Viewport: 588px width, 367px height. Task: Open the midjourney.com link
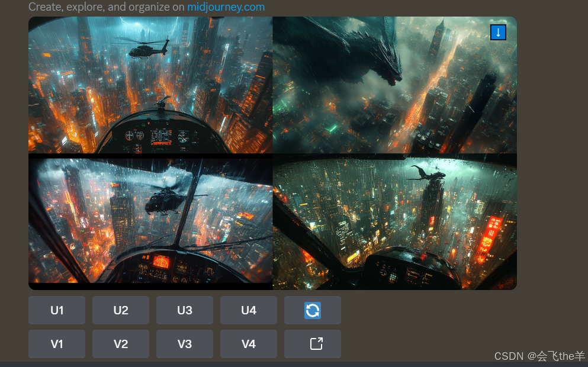click(x=226, y=7)
